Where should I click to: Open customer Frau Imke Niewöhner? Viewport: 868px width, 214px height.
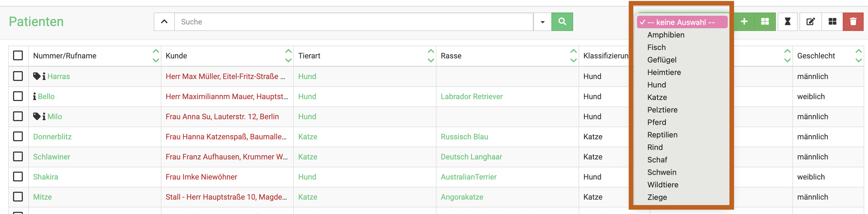tap(201, 177)
